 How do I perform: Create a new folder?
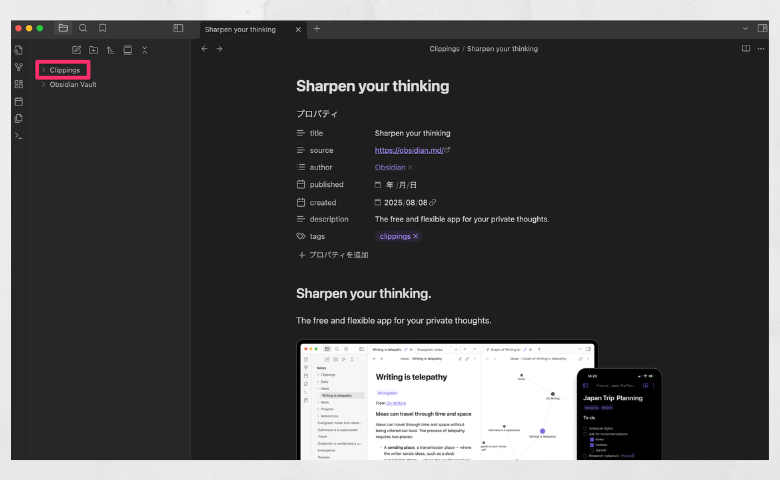click(94, 50)
